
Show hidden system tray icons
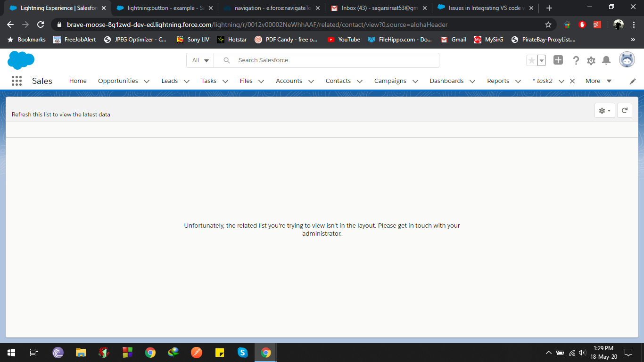548,353
